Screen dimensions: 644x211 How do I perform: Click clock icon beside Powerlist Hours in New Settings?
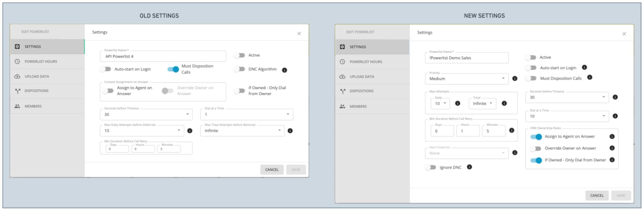click(342, 62)
